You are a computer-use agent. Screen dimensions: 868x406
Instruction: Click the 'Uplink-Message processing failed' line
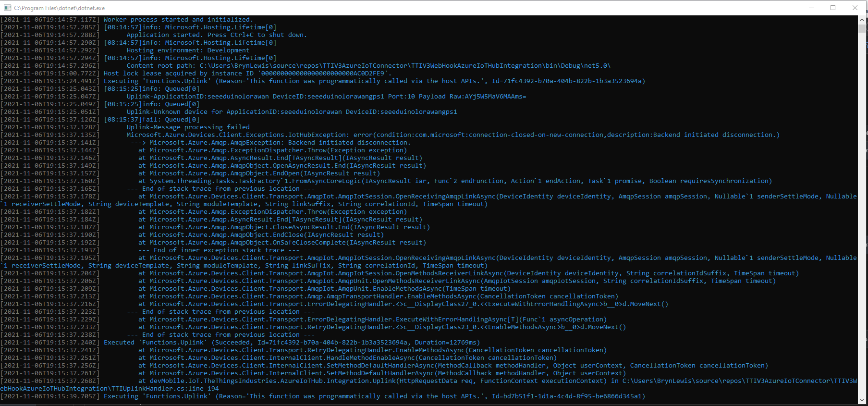point(188,127)
